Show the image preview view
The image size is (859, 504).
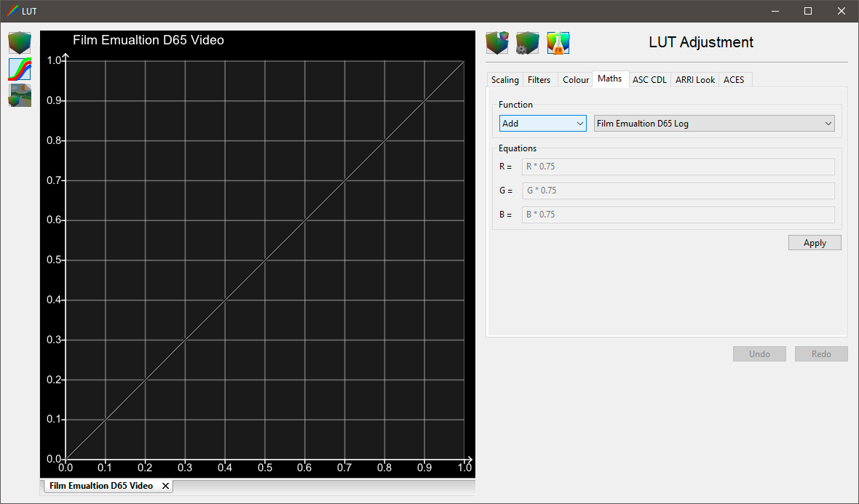click(20, 95)
